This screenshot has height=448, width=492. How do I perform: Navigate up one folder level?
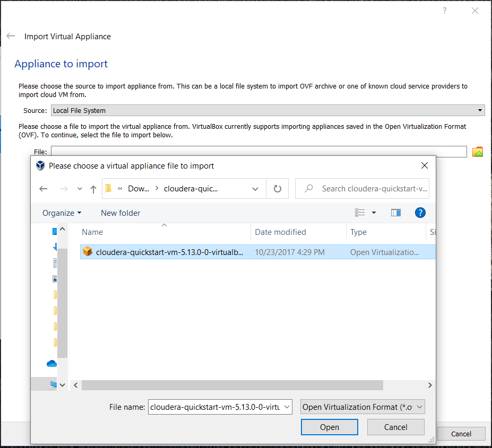coord(93,188)
